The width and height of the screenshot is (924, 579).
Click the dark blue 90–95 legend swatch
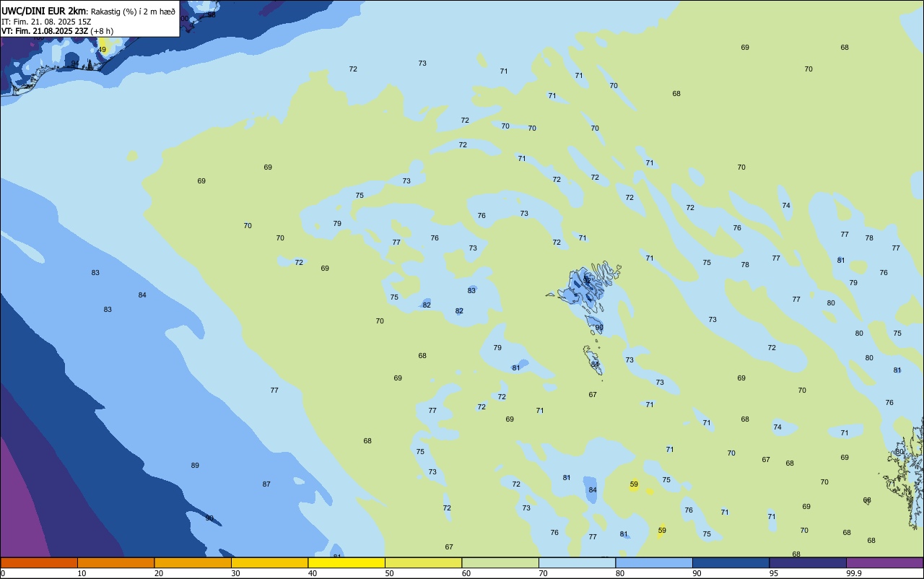pos(731,562)
